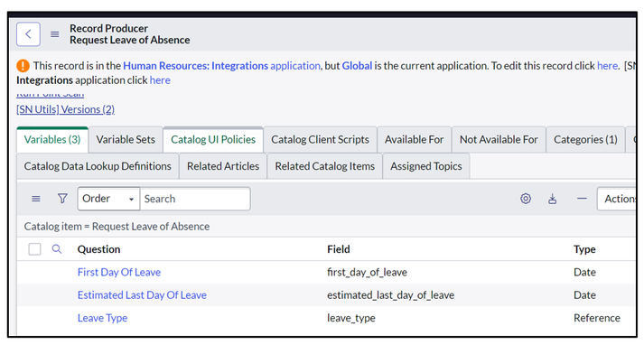
Task: Switch to the Related Catalog Items tab
Action: click(325, 166)
